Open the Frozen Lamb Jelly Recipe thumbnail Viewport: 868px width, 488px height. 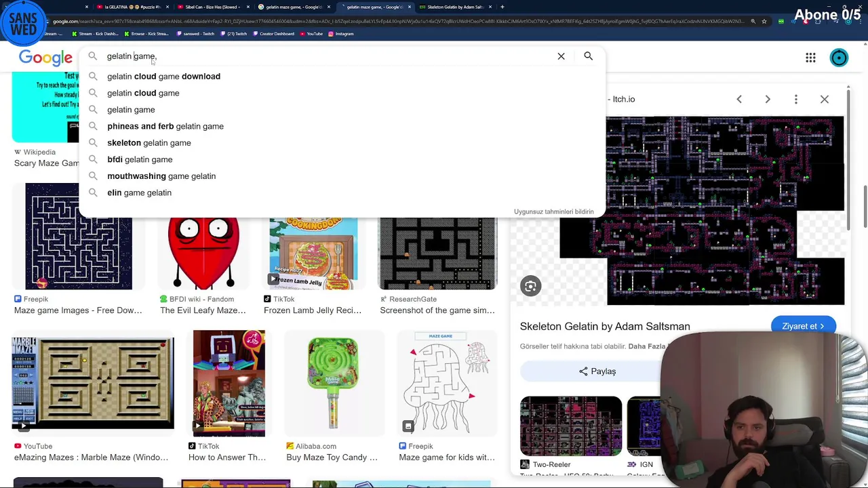(x=313, y=253)
